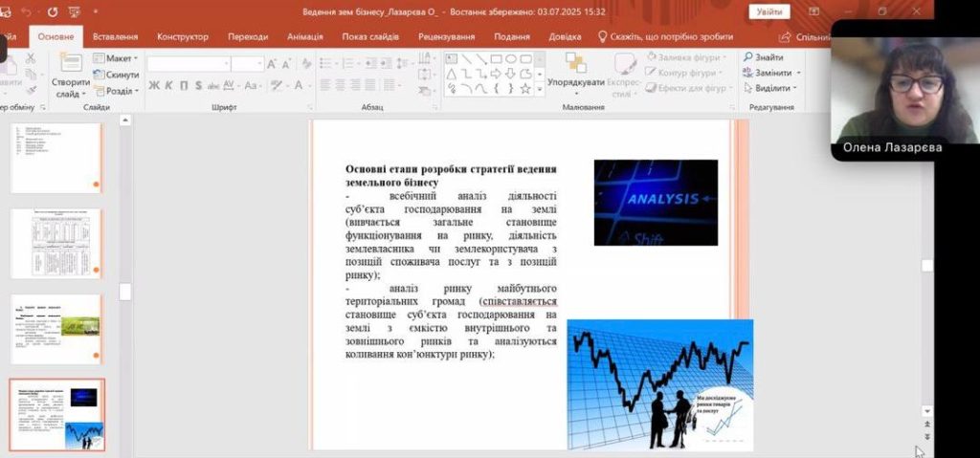Click the Cut scissors icon
This screenshot has height=458, width=980.
pos(30,58)
